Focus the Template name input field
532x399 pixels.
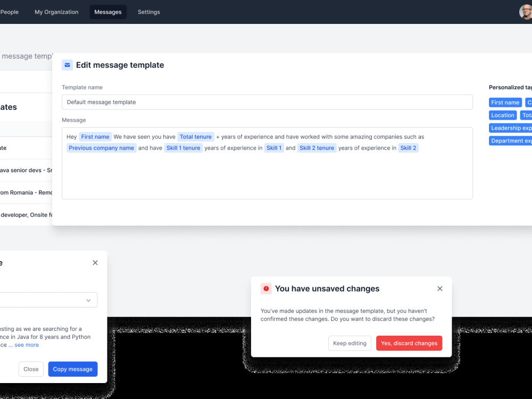coord(267,102)
